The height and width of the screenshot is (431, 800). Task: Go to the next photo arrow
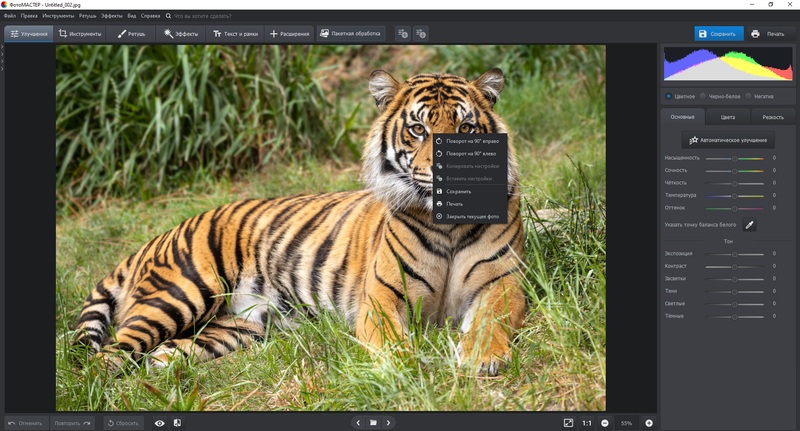(x=389, y=423)
